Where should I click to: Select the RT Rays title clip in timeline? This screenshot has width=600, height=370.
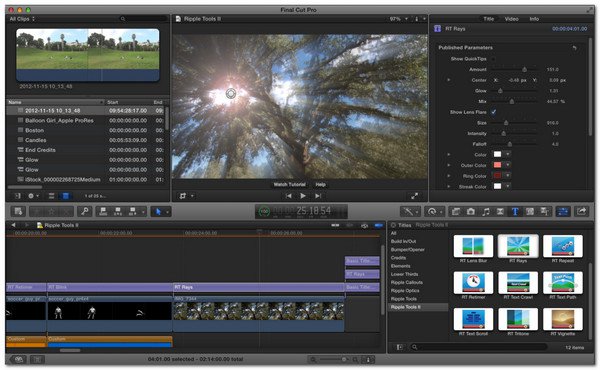[x=259, y=287]
